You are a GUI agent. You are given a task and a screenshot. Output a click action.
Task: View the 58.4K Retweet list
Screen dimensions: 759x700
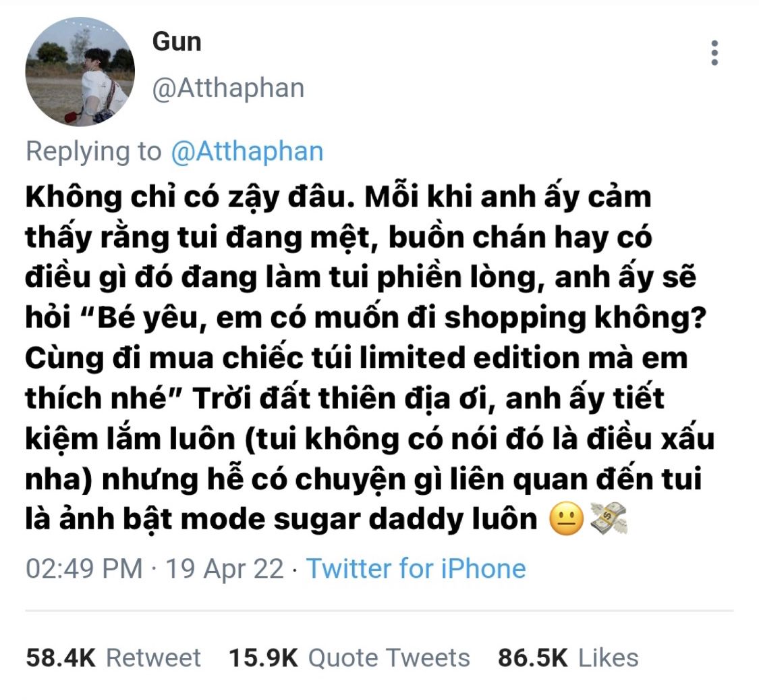point(113,658)
